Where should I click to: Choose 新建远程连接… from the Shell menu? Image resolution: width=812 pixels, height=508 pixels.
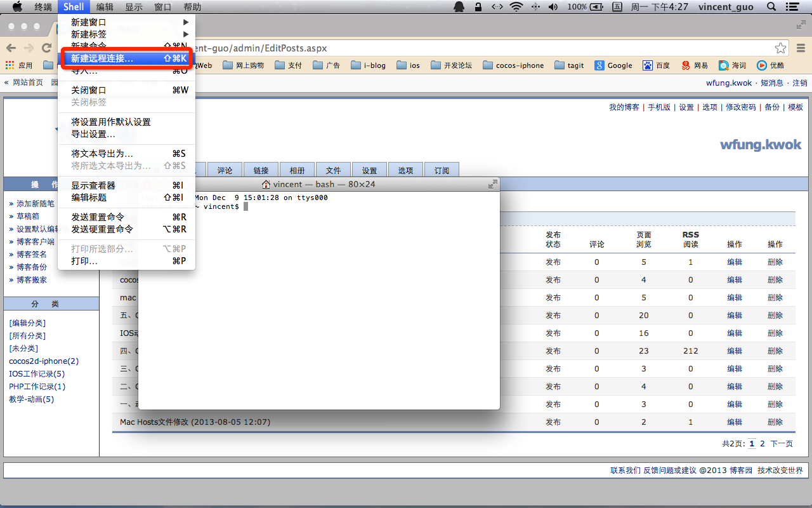point(126,58)
